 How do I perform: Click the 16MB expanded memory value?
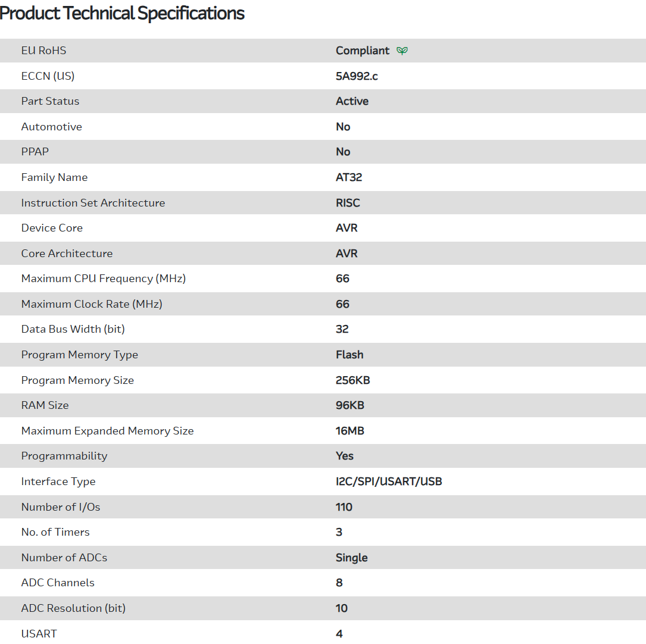coord(349,431)
